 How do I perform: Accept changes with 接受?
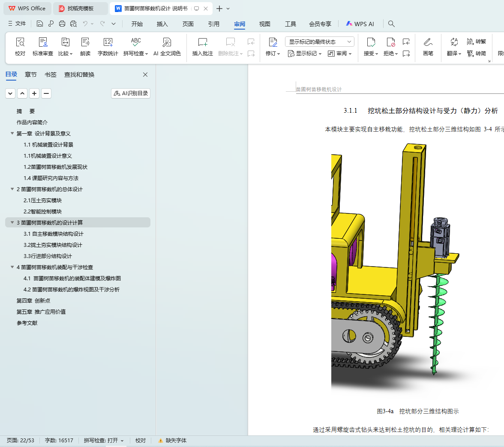pos(371,47)
